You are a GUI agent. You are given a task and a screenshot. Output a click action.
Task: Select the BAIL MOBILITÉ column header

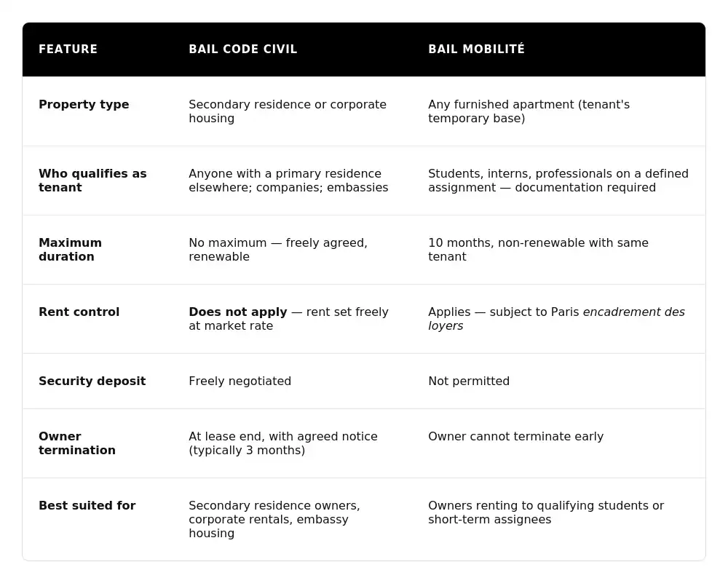pos(476,50)
